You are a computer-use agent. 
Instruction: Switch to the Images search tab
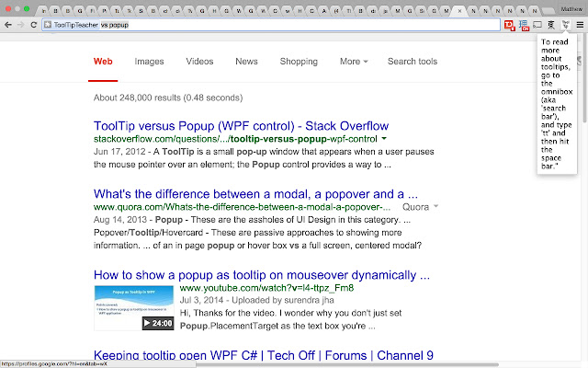[149, 62]
